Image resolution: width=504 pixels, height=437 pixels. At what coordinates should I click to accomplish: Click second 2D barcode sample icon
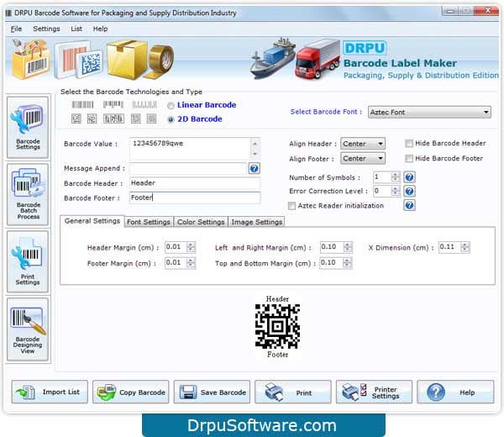(92, 119)
